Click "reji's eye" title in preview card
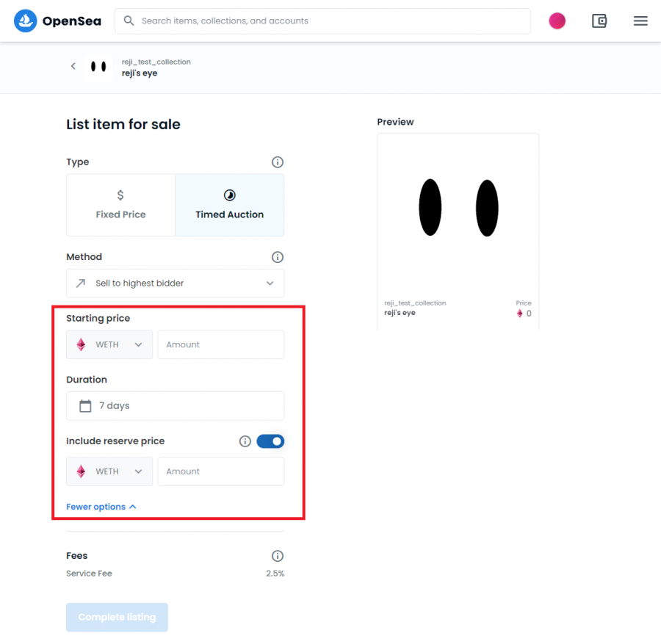This screenshot has width=661, height=644. [x=400, y=312]
